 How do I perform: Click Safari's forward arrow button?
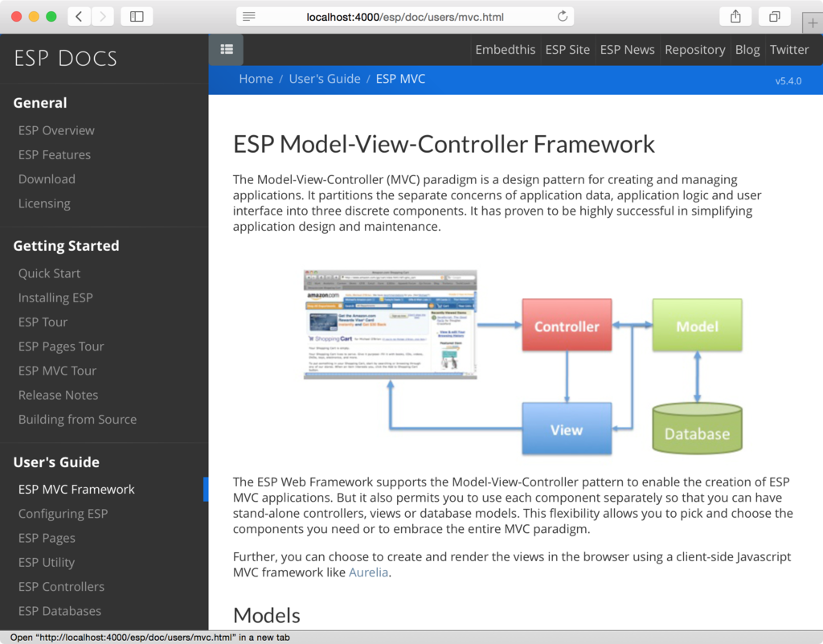(x=103, y=17)
